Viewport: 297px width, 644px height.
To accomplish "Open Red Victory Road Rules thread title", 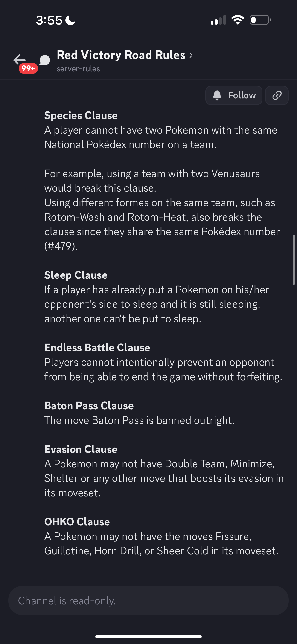I will pyautogui.click(x=121, y=55).
